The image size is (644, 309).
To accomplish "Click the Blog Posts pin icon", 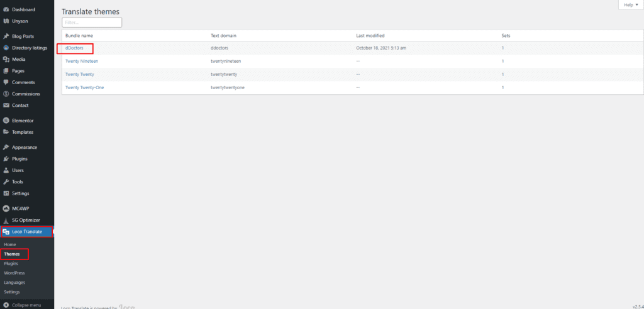I will click(x=6, y=36).
